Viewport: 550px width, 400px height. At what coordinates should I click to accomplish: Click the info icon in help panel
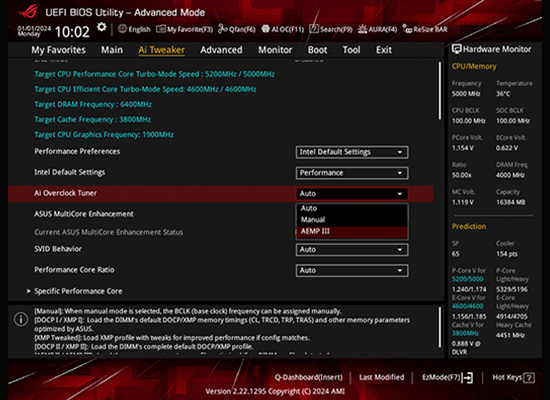click(x=21, y=319)
